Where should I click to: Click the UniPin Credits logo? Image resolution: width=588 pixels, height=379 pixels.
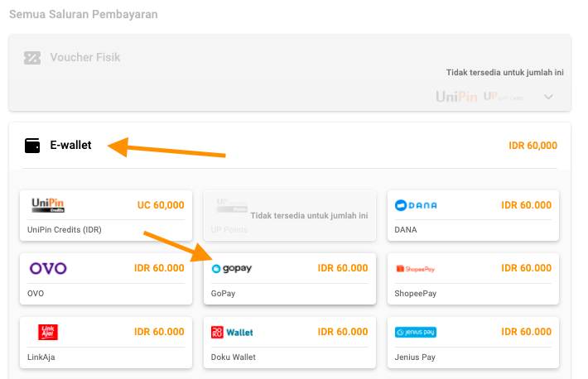48,205
